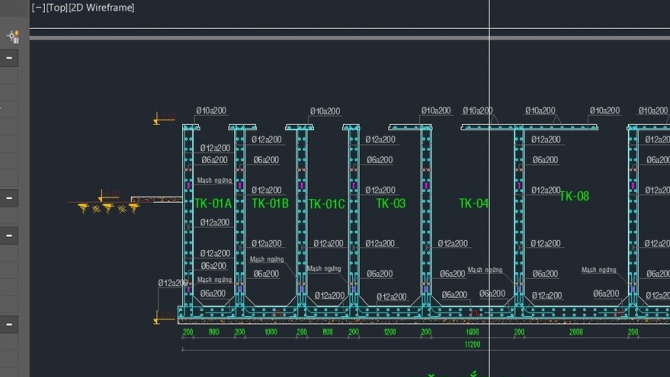Select the TK-01A tank label

[213, 203]
